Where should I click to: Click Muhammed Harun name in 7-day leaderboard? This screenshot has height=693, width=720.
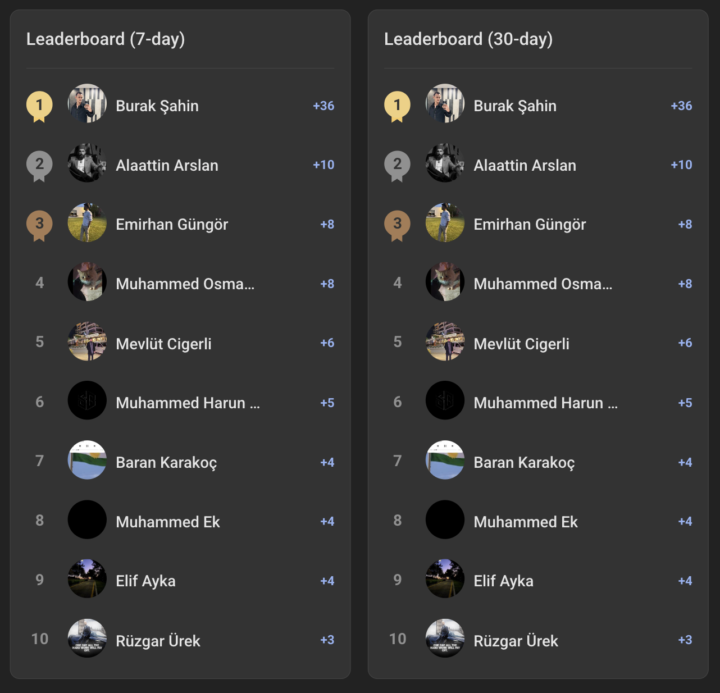(x=187, y=403)
